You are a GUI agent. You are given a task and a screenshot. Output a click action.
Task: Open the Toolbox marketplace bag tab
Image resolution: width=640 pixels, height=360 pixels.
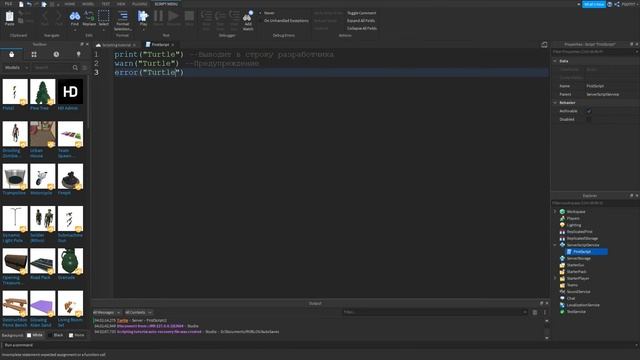[11, 54]
